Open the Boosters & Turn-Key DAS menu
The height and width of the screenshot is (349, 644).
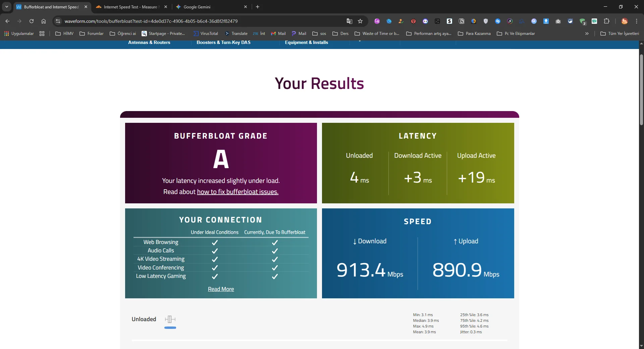click(223, 43)
